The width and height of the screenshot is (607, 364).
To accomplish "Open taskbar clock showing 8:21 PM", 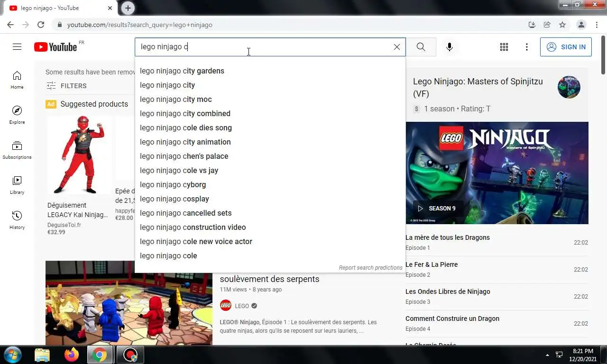I will click(583, 355).
